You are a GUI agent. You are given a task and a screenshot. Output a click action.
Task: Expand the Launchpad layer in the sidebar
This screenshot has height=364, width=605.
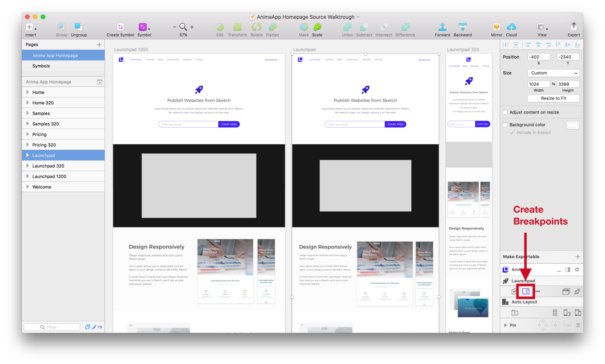[x=28, y=155]
